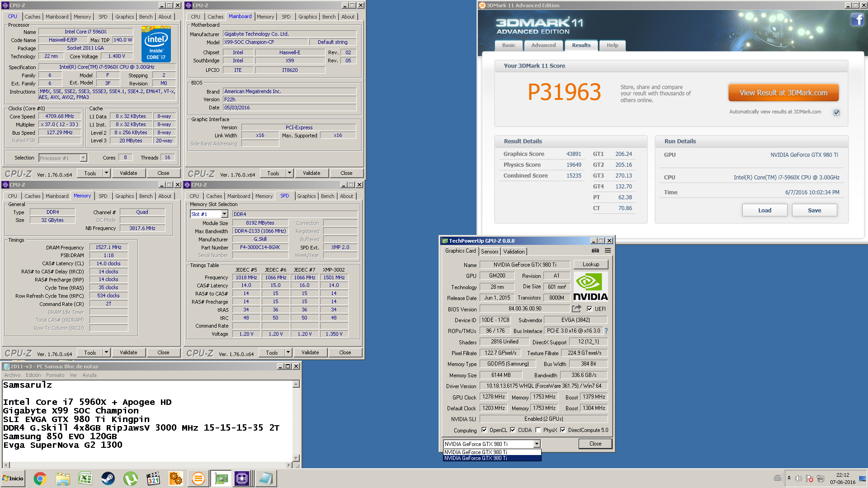This screenshot has height=488, width=868.
Task: Toggle OpenCL checkbox in GPU-Z
Action: click(x=484, y=430)
